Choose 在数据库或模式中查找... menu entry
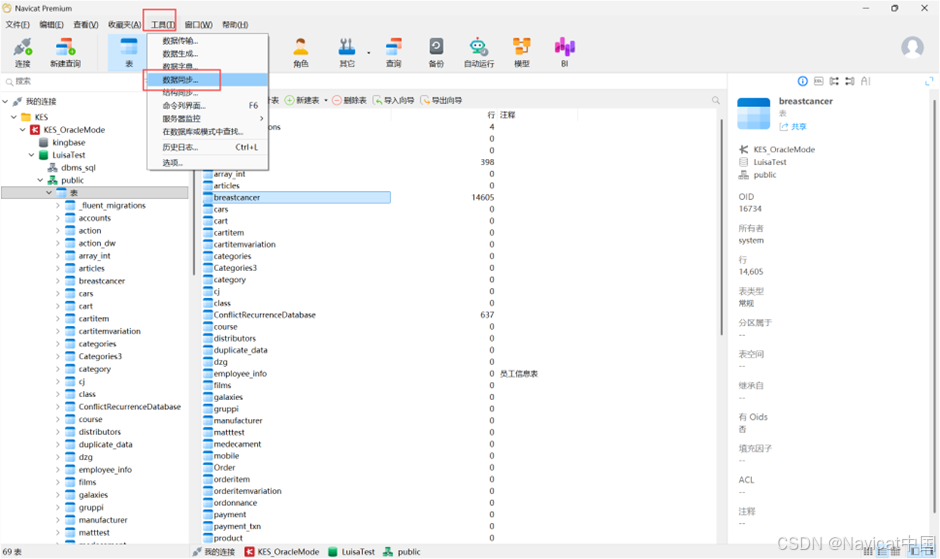The height and width of the screenshot is (559, 940). (x=207, y=131)
